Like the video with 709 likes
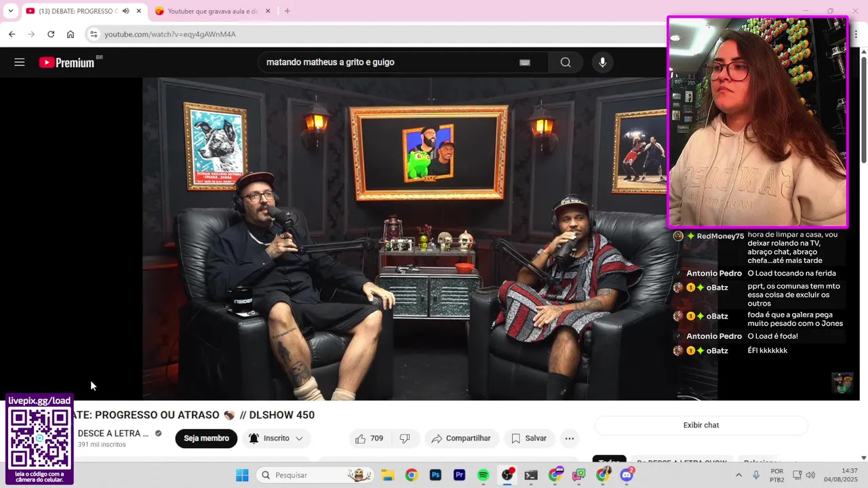The image size is (868, 488). click(x=370, y=439)
